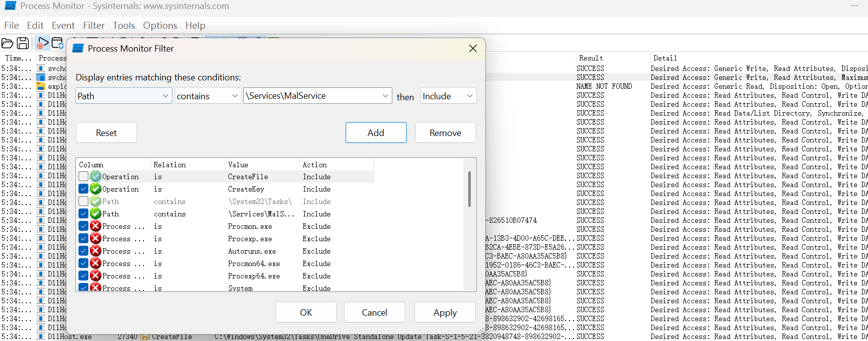Image resolution: width=868 pixels, height=341 pixels.
Task: Click the Time column header in main window
Action: (x=18, y=58)
